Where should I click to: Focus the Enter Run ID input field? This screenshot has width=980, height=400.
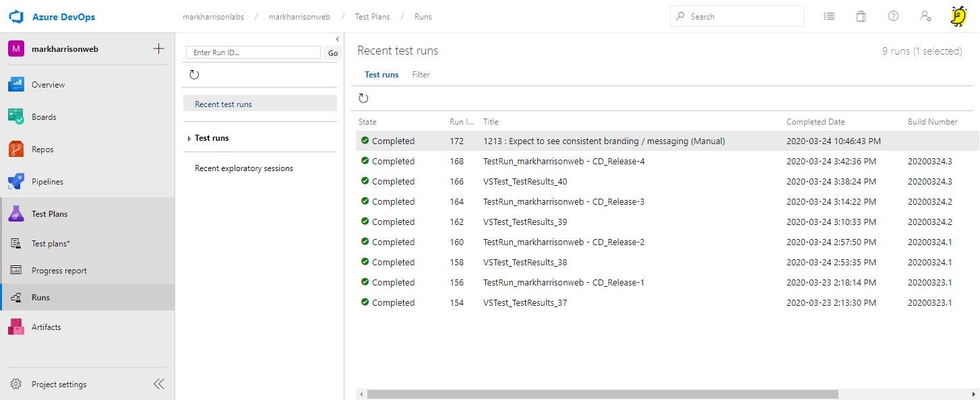click(253, 53)
